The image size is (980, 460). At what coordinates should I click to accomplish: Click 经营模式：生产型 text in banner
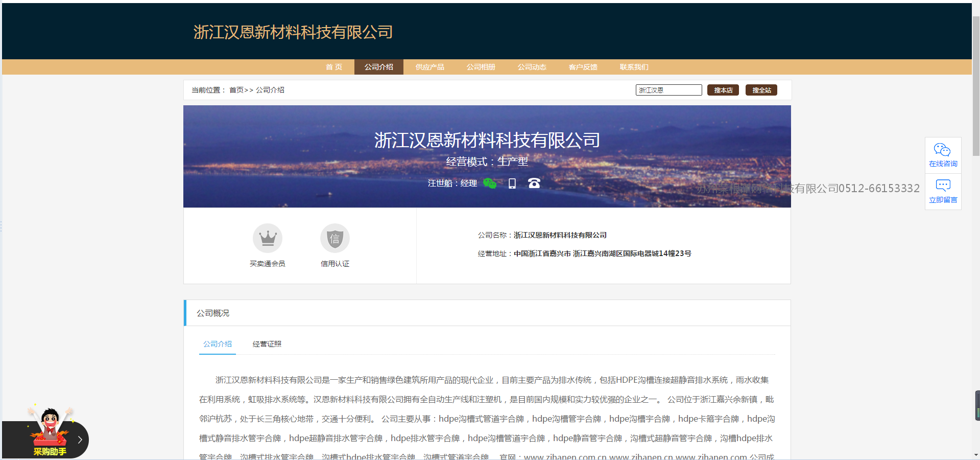click(487, 162)
